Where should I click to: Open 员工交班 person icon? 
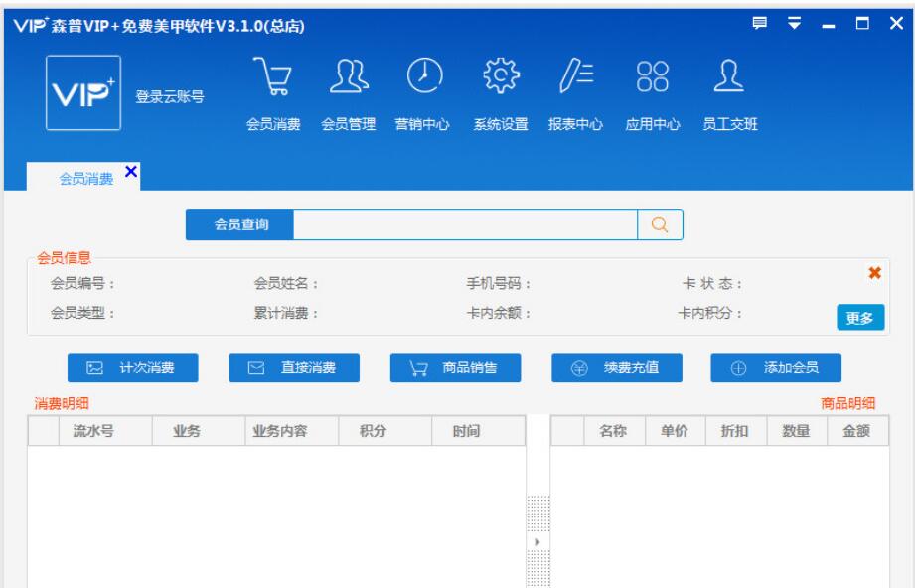pyautogui.click(x=728, y=75)
